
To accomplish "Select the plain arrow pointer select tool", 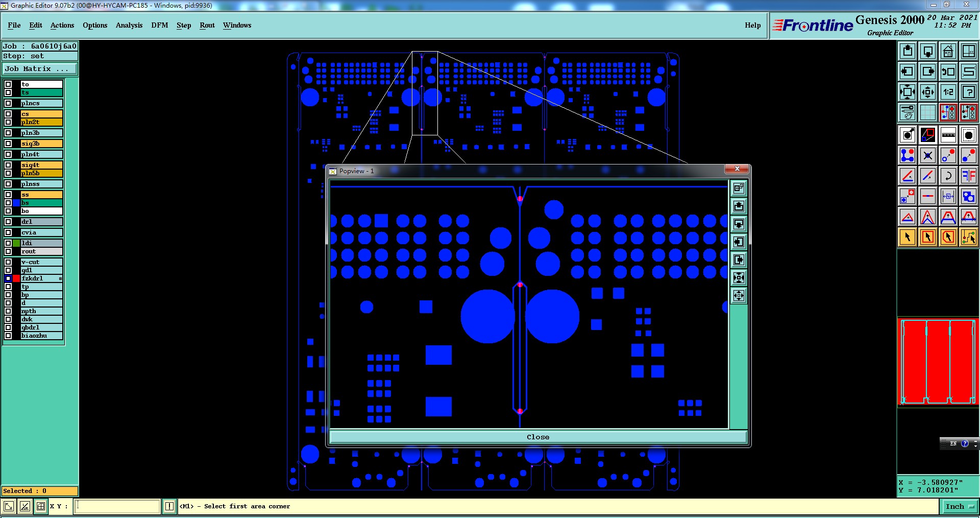I will point(908,237).
